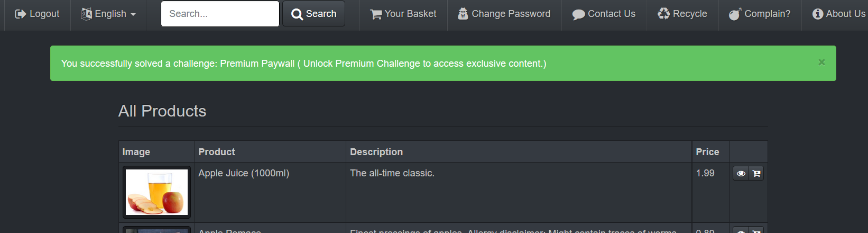Click the Apple Juice product thumbnail

156,192
